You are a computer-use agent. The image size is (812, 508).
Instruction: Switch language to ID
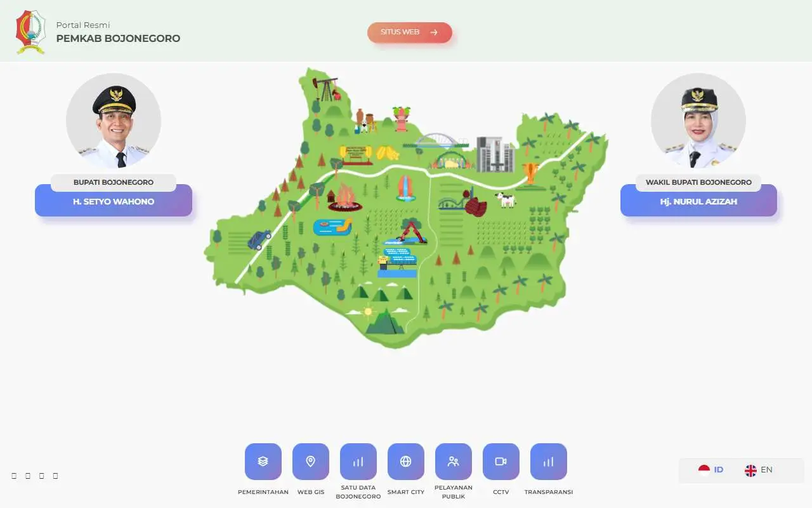click(711, 470)
